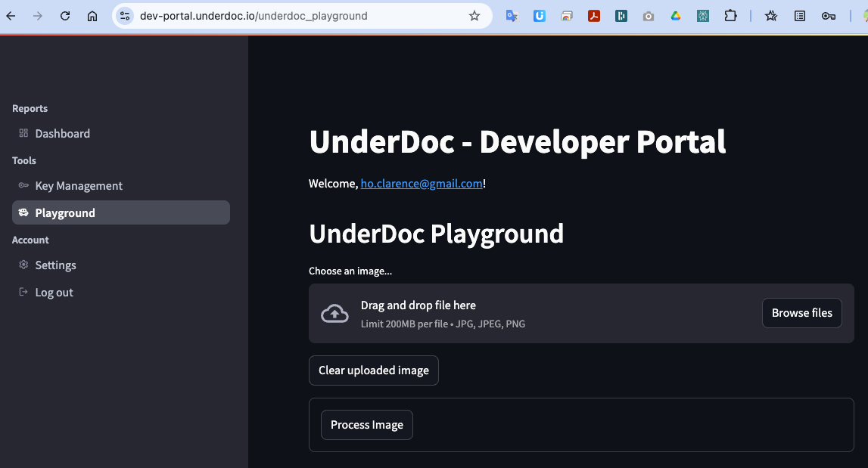The image size is (868, 468).
Task: Click the 'UnderDoc - Developer Portal' title
Action: 518,141
